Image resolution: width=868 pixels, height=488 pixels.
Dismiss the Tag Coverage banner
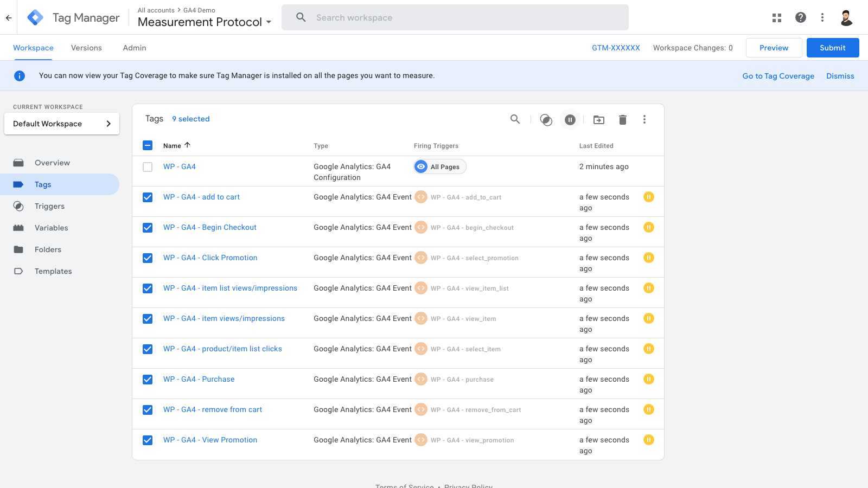click(840, 76)
